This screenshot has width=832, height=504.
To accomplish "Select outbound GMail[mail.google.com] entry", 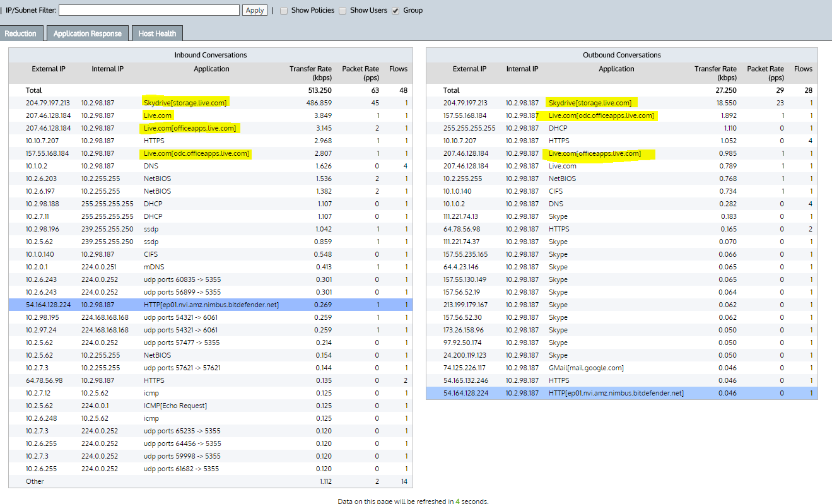I will (586, 368).
